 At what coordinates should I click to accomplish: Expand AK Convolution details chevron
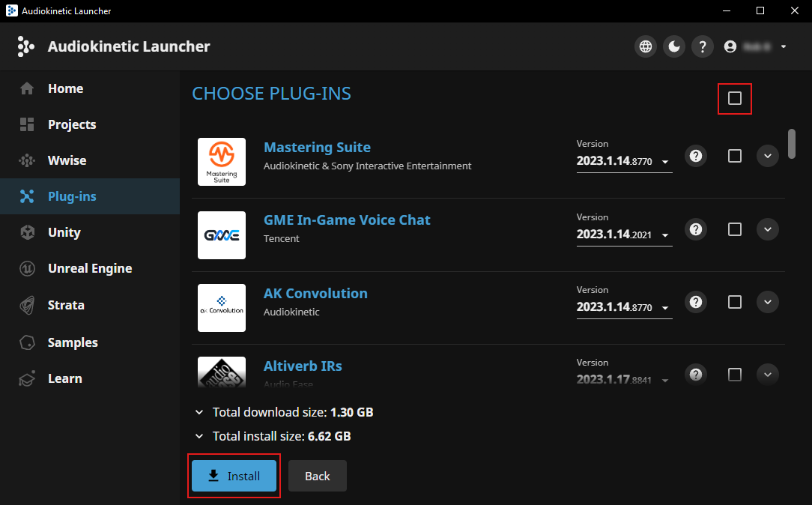pos(768,302)
